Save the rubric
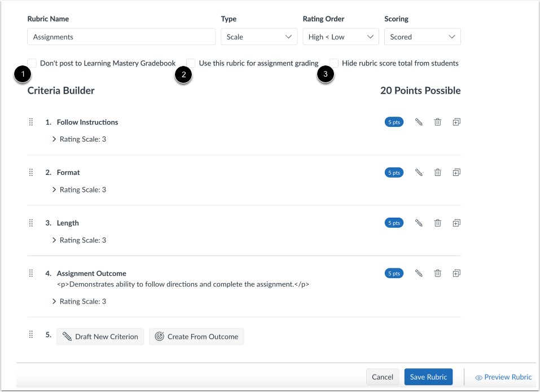 click(x=429, y=377)
